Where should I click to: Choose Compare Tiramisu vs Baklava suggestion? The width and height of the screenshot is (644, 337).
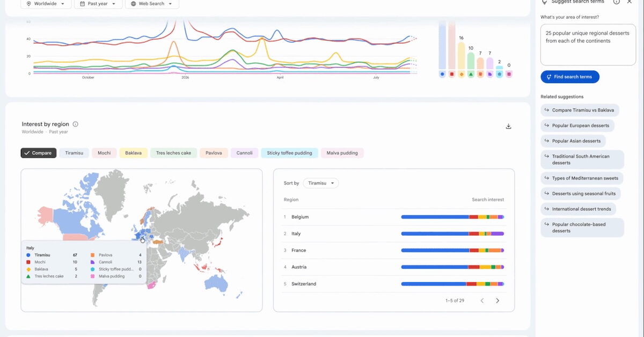(x=580, y=110)
